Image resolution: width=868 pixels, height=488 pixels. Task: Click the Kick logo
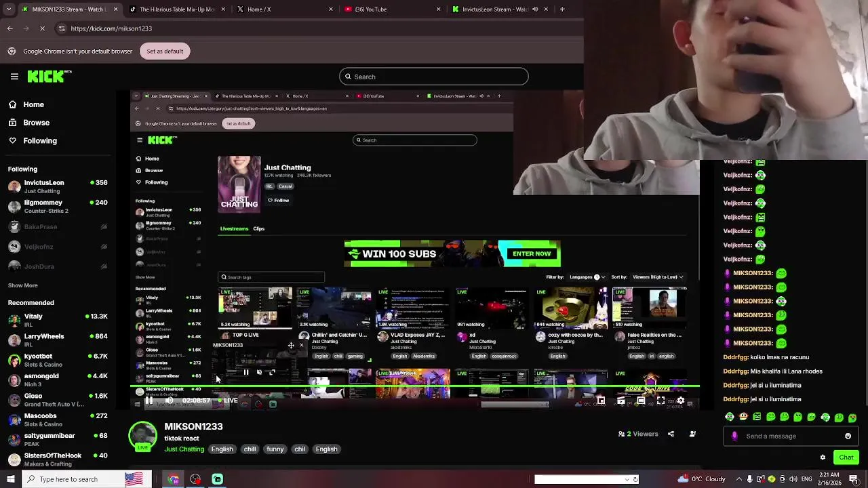point(49,77)
